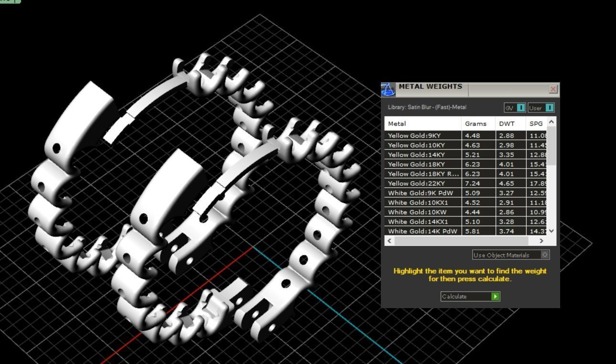The width and height of the screenshot is (616, 364).
Task: Select the Yellow Gold:14KY row
Action: tap(466, 155)
